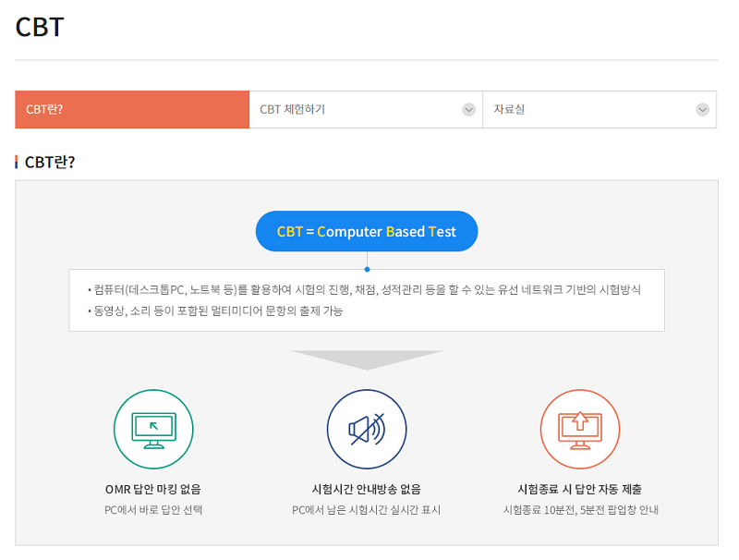Click the orange monitor upload icon
The height and width of the screenshot is (560, 739).
[x=580, y=429]
